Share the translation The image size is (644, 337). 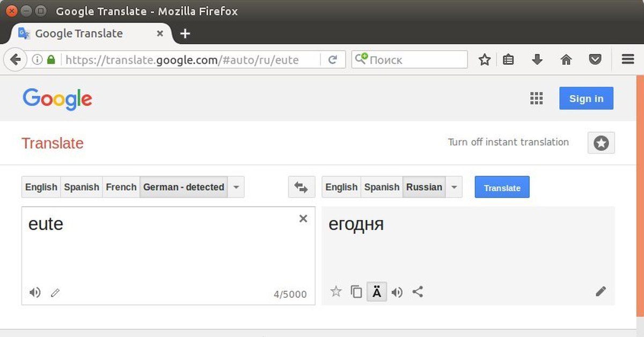click(418, 292)
